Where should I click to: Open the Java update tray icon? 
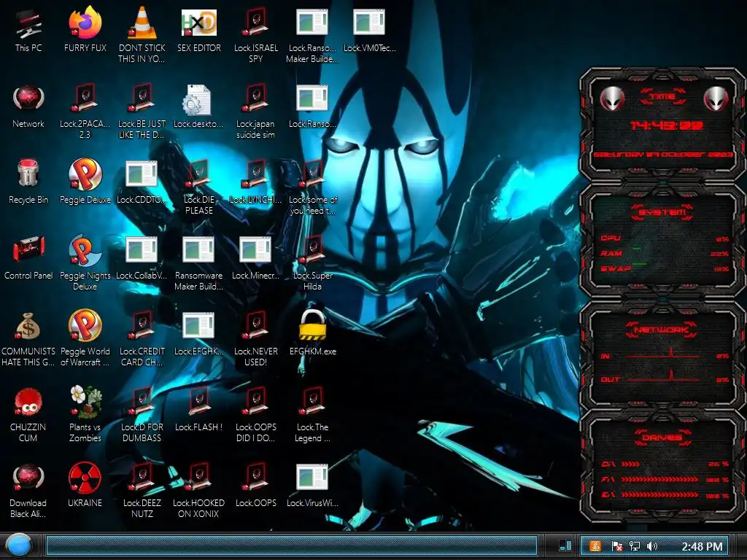[595, 546]
